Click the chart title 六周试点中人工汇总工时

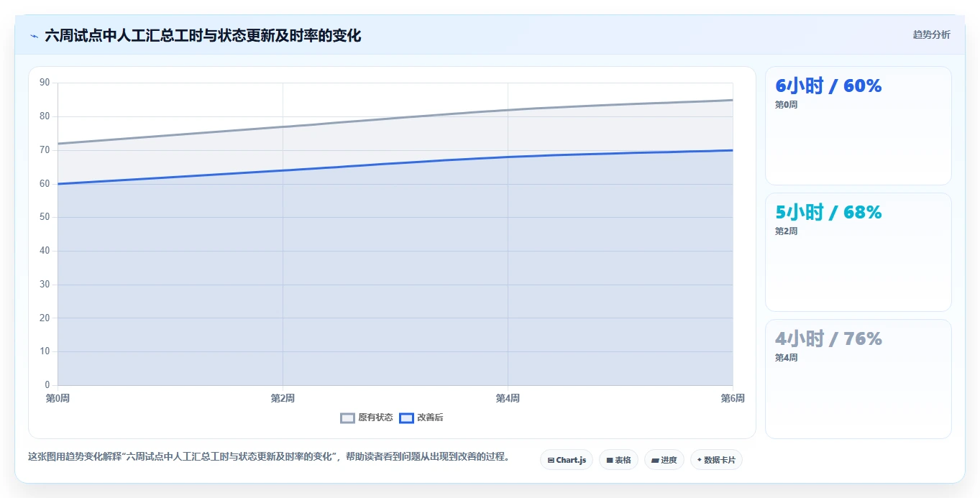click(203, 35)
